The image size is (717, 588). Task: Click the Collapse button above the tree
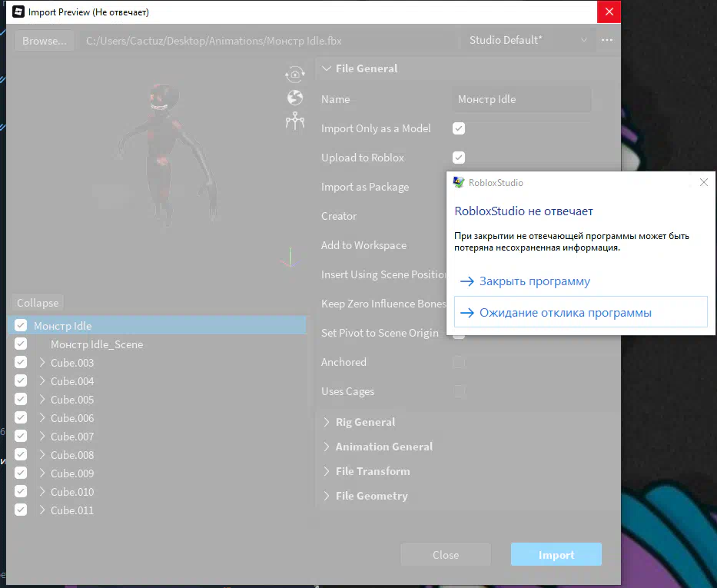pyautogui.click(x=38, y=303)
